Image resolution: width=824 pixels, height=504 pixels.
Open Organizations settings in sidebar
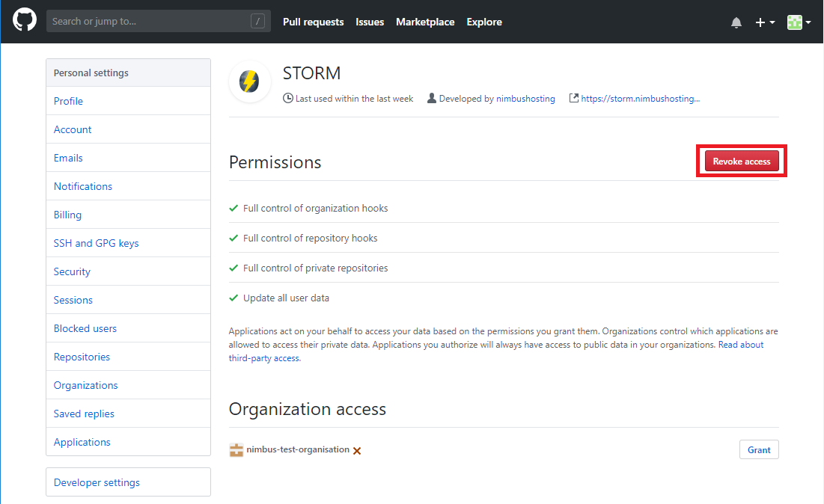(128, 385)
